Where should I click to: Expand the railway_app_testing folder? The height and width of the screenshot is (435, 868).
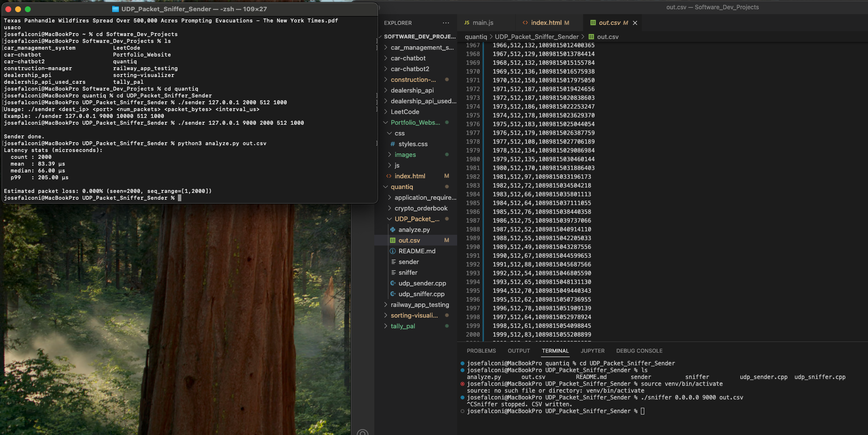[x=386, y=304]
